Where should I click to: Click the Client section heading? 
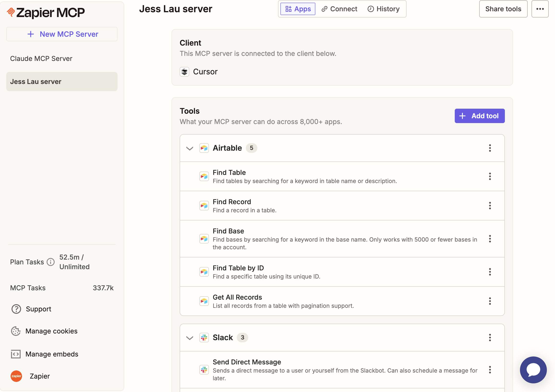click(190, 43)
